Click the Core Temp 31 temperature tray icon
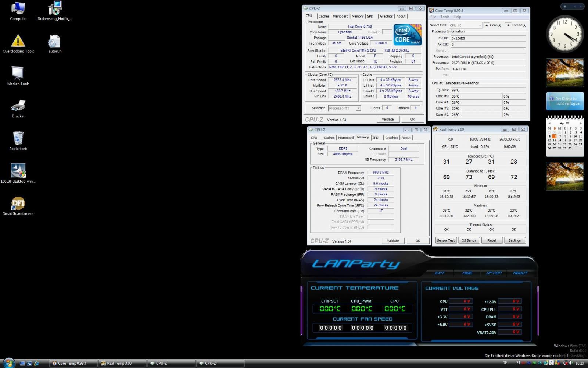Screen dimensions: 588x368 click(518, 363)
